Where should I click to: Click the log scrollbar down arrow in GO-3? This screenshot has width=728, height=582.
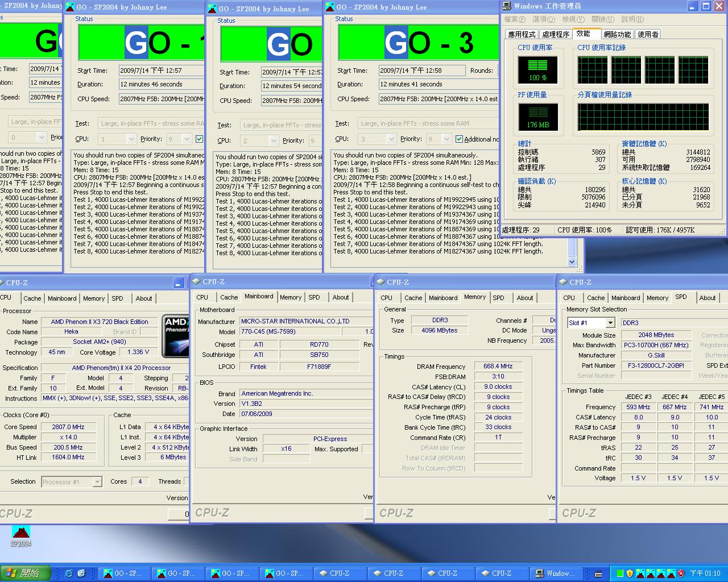click(x=572, y=261)
